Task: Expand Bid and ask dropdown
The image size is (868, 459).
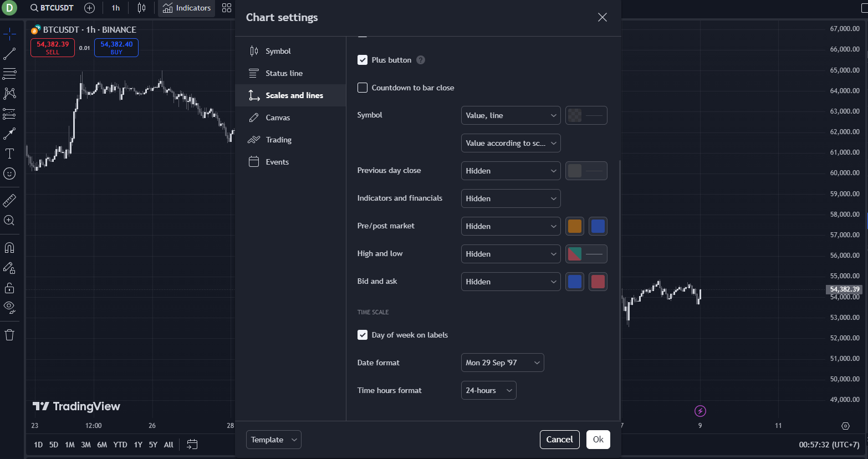Action: [x=510, y=282]
